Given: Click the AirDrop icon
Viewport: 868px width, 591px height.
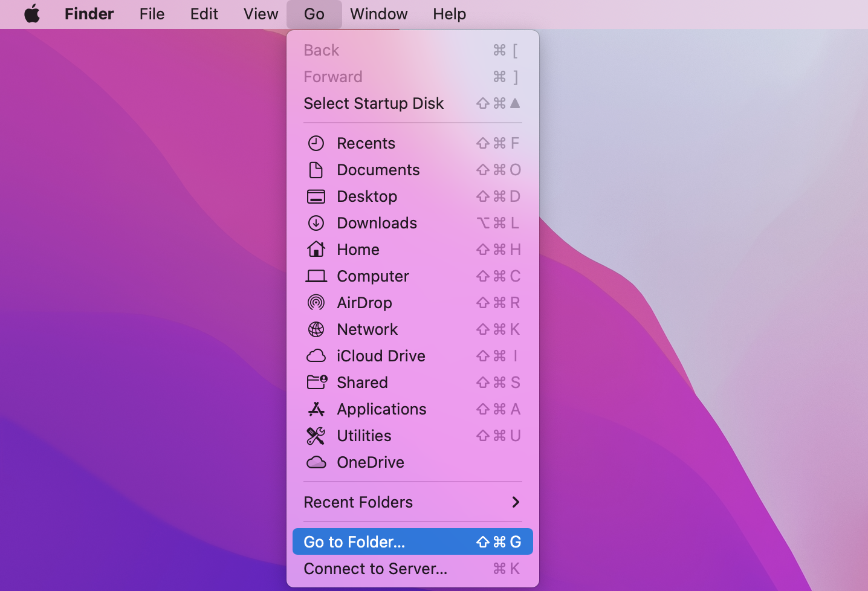Looking at the screenshot, I should (x=316, y=303).
